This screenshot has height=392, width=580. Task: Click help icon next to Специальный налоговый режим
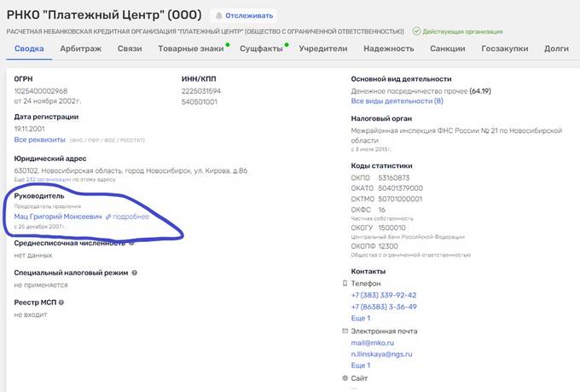point(135,273)
